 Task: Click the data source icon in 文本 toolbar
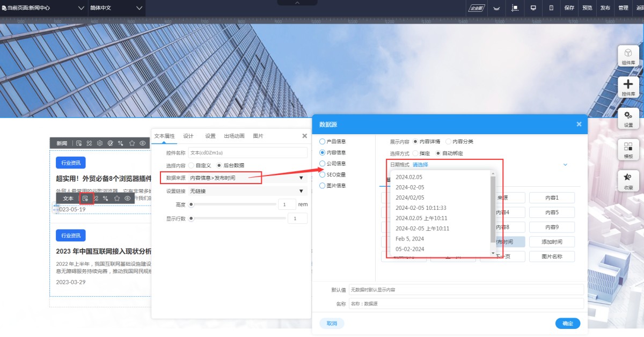(85, 198)
